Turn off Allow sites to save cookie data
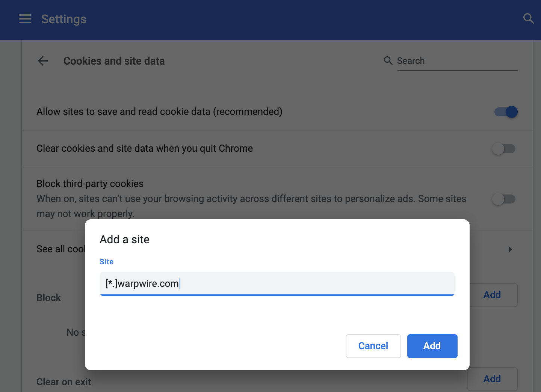This screenshot has height=392, width=541. [506, 112]
